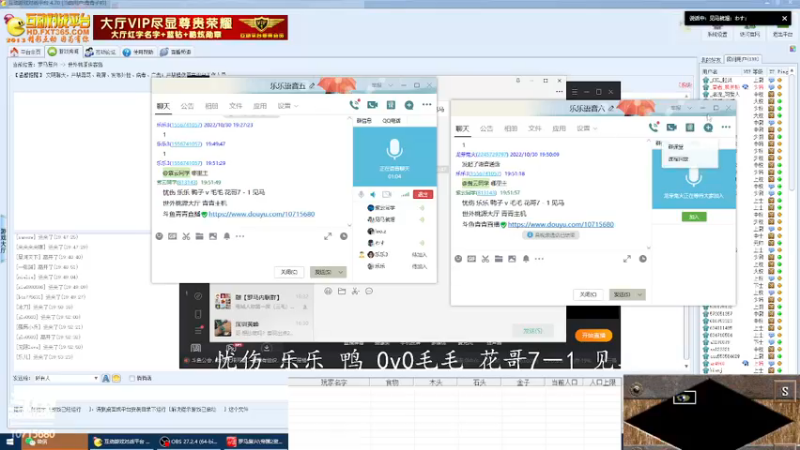Click the Windows Start button
Viewport: 800px width, 450px height.
[10, 441]
